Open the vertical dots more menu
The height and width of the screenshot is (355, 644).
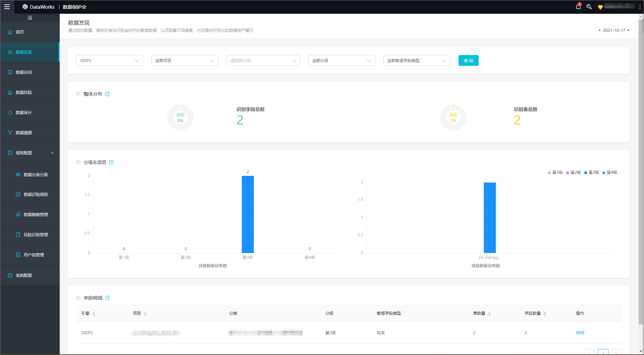pos(640,7)
